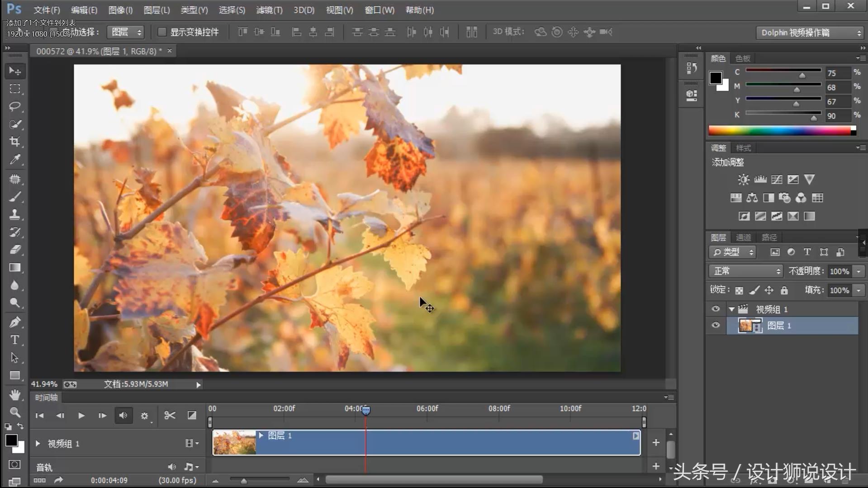Collapse the 视频组 1 group in Layers panel
868x488 pixels.
pyautogui.click(x=731, y=309)
